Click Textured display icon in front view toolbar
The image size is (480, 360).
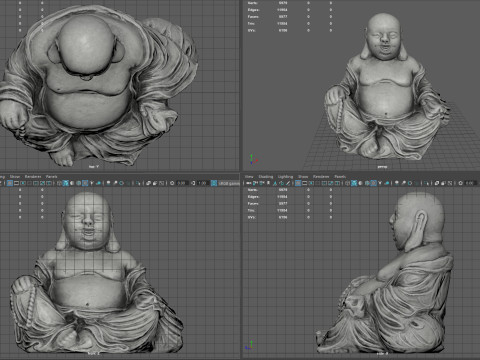(x=85, y=183)
